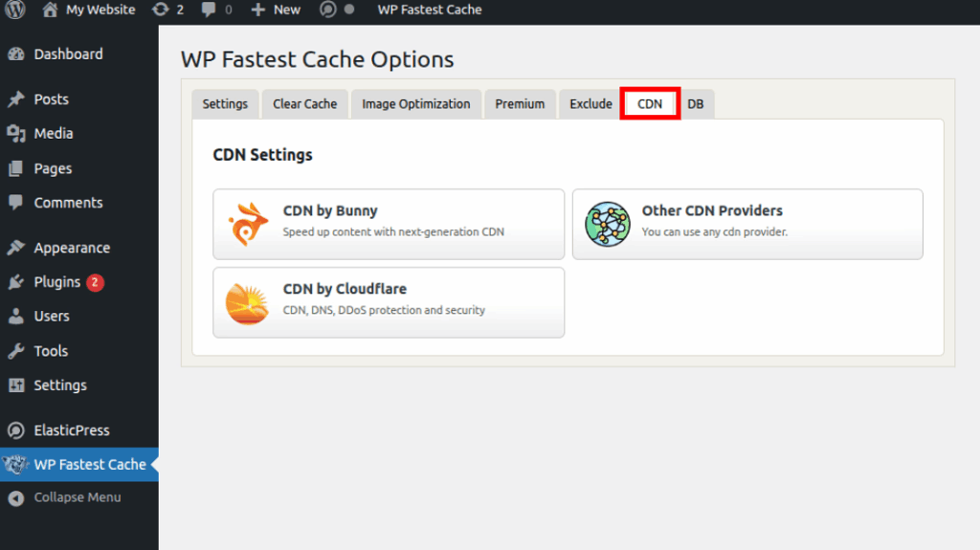Open Comments in sidebar

click(68, 203)
